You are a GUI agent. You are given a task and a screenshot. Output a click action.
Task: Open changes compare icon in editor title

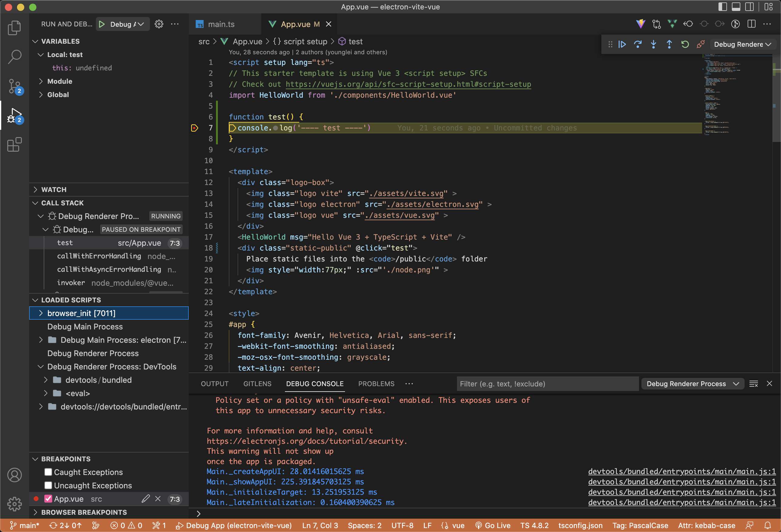point(656,24)
